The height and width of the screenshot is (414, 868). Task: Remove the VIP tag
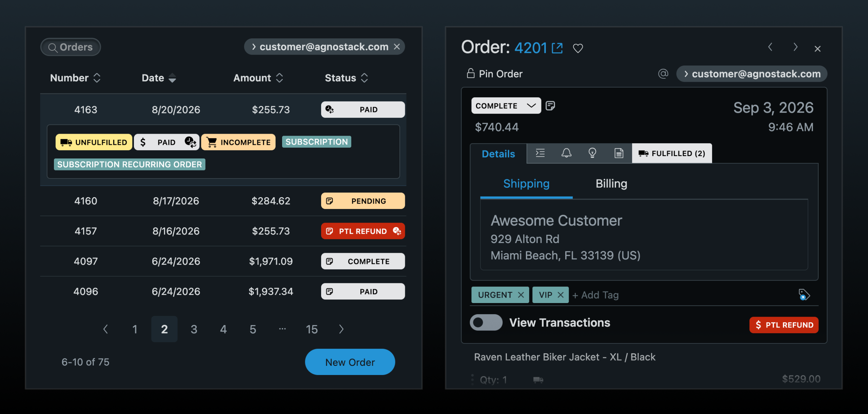[x=560, y=295]
